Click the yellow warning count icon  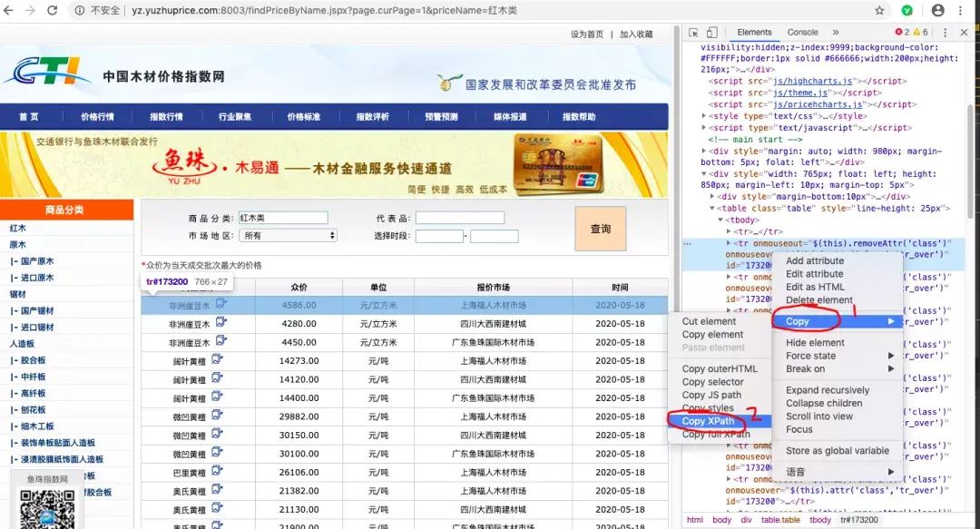[x=916, y=32]
